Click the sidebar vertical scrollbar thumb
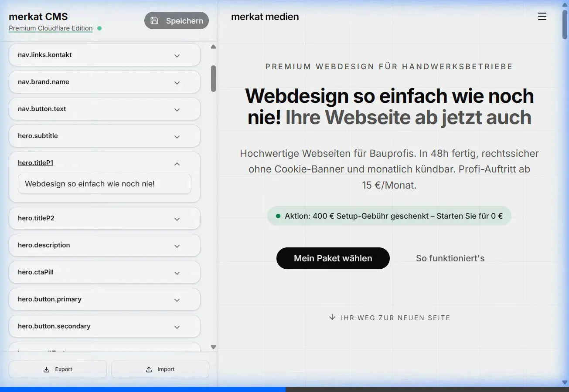This screenshot has width=569, height=392. [x=213, y=78]
